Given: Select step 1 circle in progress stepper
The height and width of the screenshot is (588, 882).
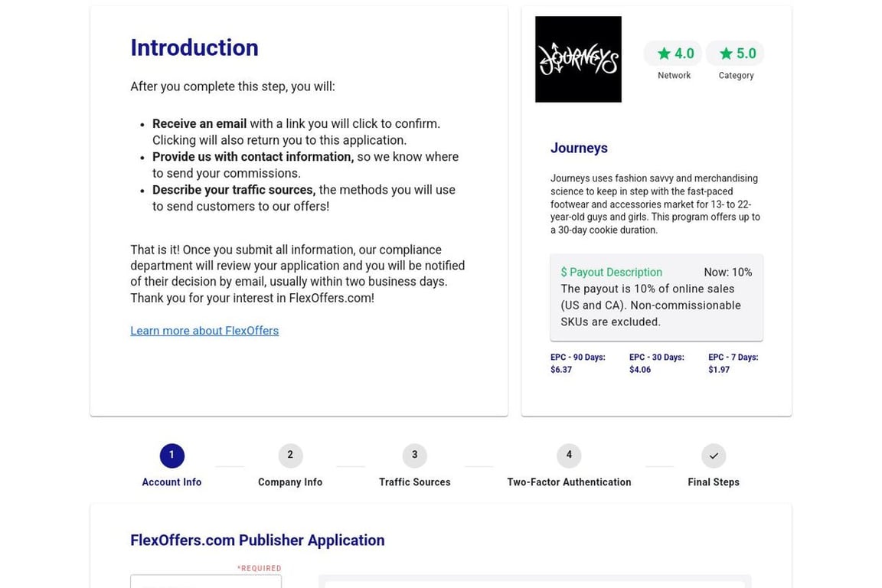Looking at the screenshot, I should point(171,456).
